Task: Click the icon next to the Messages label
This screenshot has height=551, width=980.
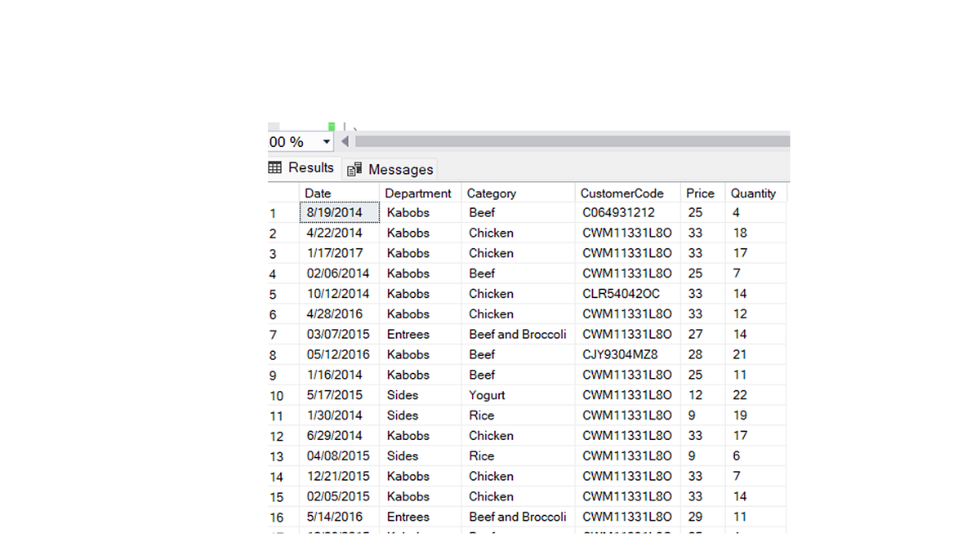Action: (354, 169)
